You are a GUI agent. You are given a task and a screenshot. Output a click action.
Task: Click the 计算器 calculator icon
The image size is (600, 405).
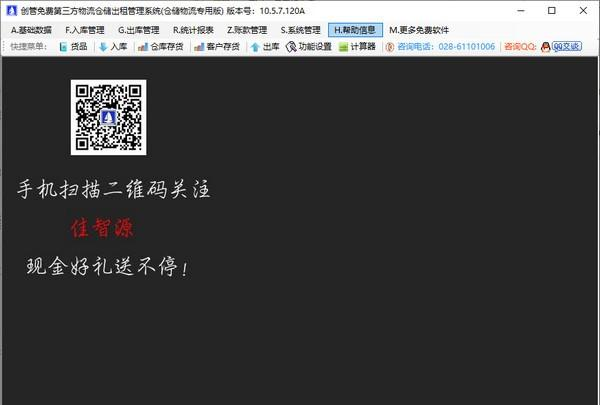344,47
